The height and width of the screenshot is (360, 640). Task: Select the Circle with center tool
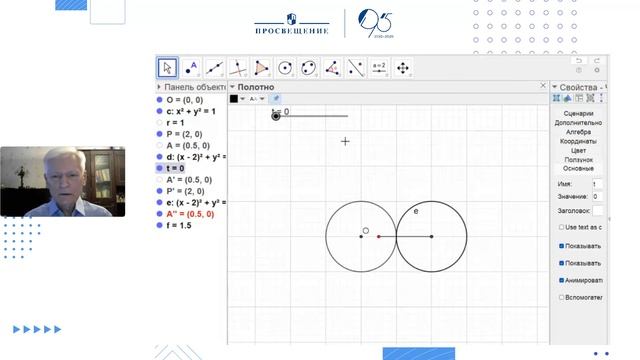(285, 68)
